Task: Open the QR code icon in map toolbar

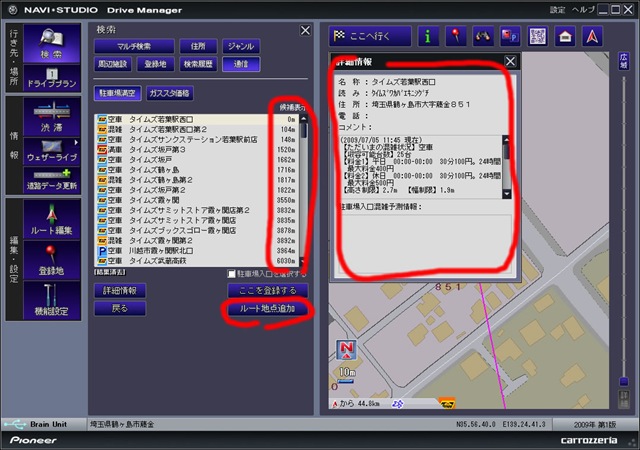Action: pos(537,36)
